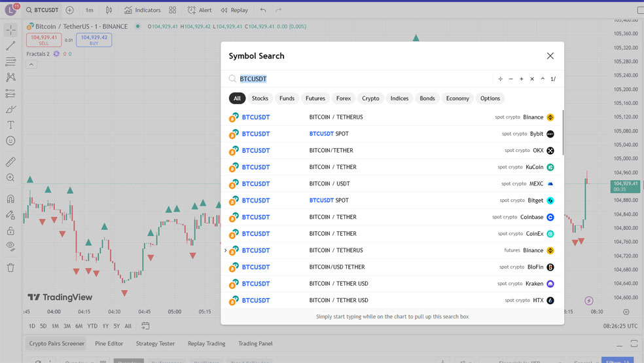
Task: Open the go to date calendar
Action: (145, 326)
